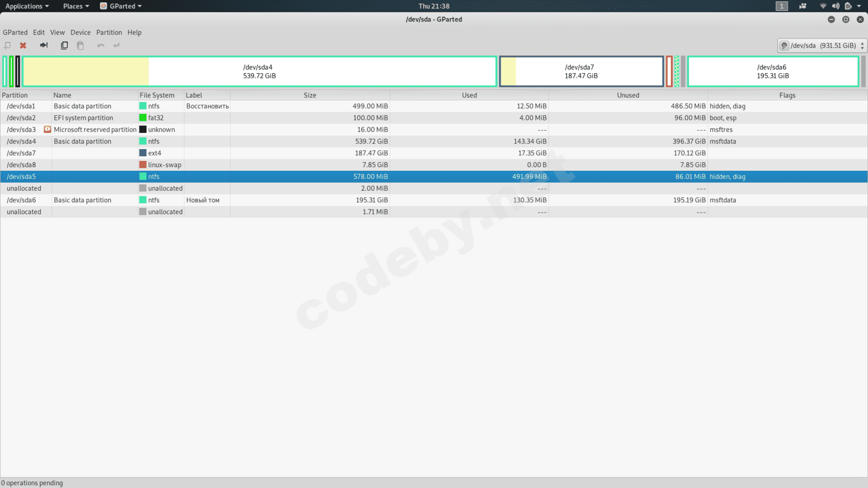Delete the selected partition via red X icon
The image size is (868, 488).
23,46
